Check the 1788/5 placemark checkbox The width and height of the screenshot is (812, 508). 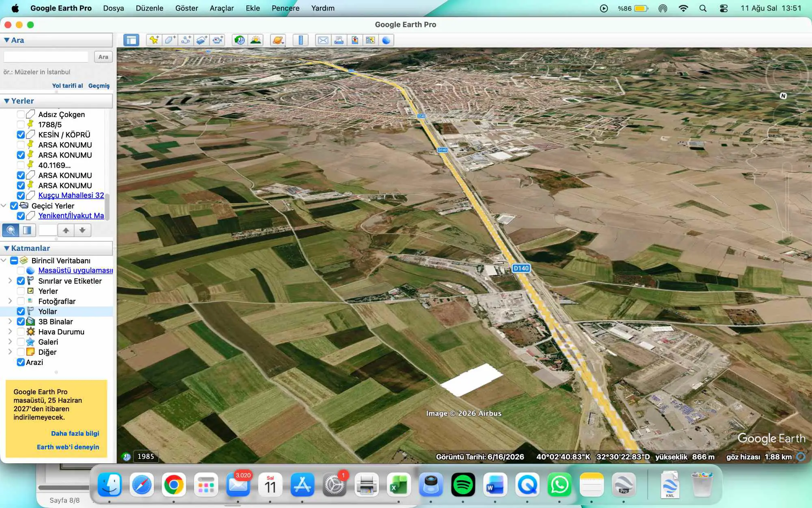coord(21,124)
